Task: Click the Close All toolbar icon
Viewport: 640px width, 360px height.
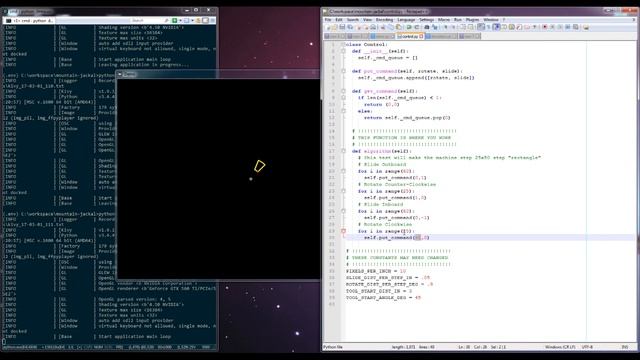Action: (366, 27)
